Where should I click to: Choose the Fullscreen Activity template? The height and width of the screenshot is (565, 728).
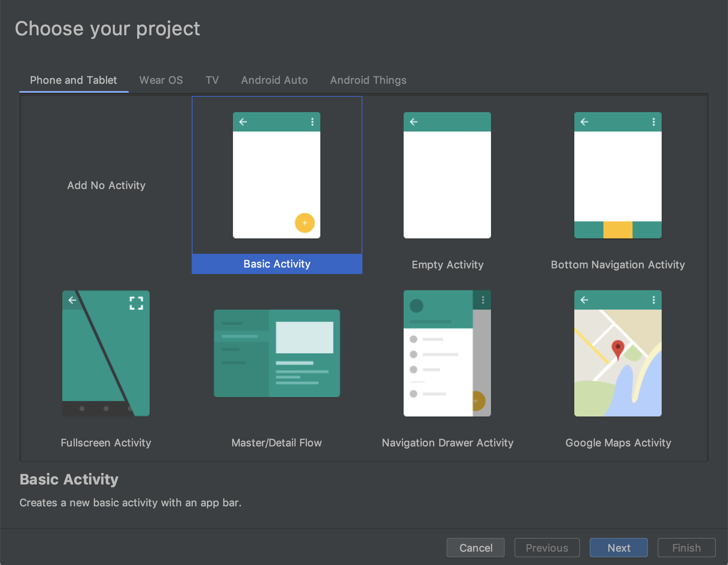pyautogui.click(x=106, y=352)
